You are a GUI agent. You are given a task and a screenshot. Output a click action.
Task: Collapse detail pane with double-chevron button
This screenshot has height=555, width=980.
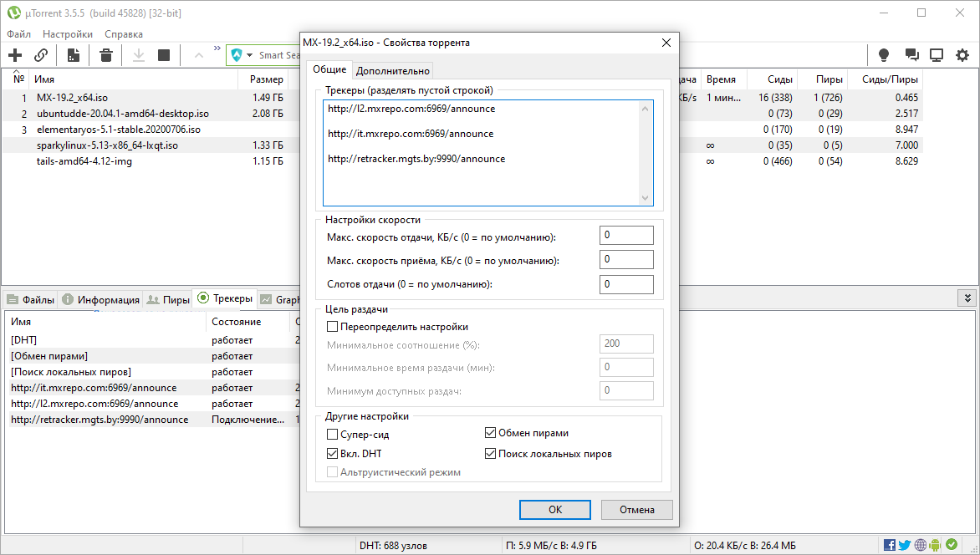[x=967, y=298]
